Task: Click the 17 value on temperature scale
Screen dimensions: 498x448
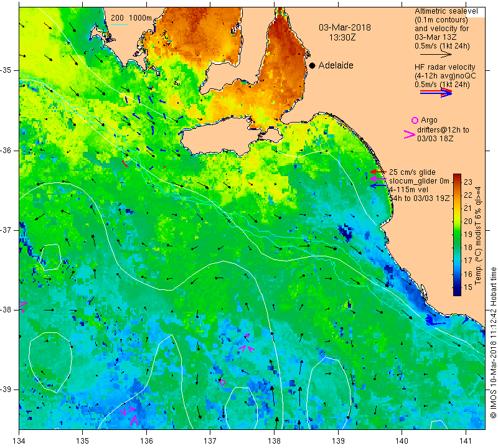Action: point(468,261)
